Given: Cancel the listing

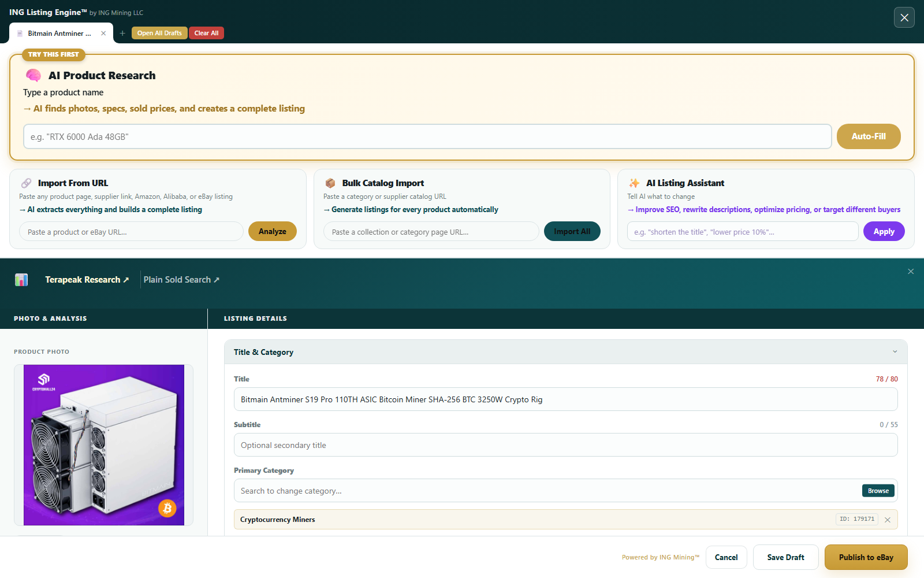Looking at the screenshot, I should [726, 557].
